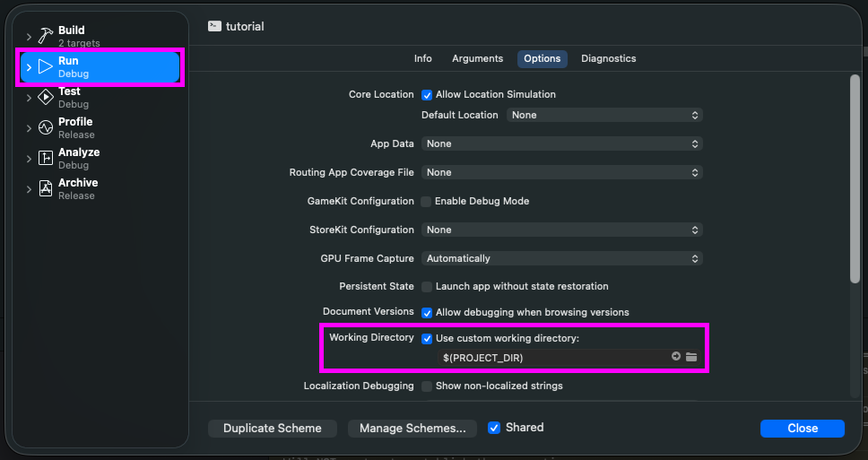Expand the Archive action chevron
Screen dimensions: 868x460
[x=29, y=189]
